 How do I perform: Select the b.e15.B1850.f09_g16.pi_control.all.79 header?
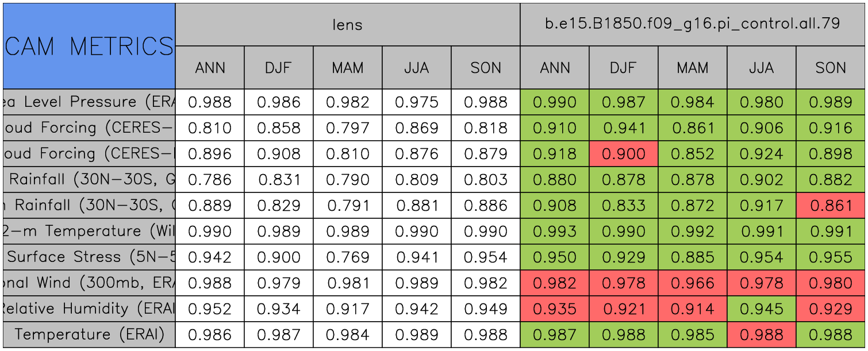click(692, 24)
